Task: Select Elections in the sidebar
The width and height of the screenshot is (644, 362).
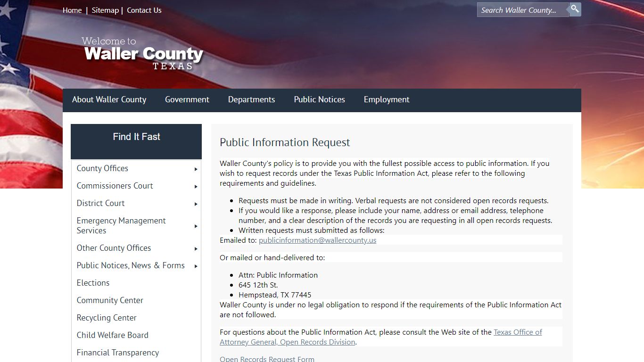Action: click(93, 283)
